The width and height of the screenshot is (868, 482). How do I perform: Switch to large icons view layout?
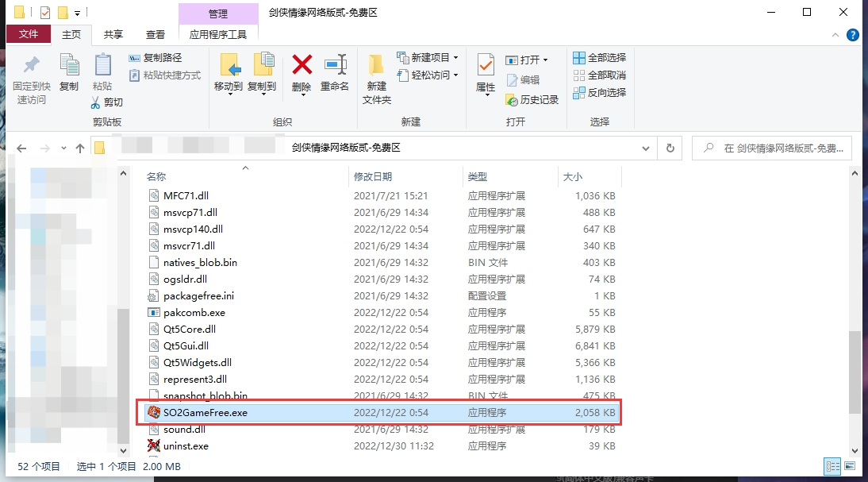point(850,466)
